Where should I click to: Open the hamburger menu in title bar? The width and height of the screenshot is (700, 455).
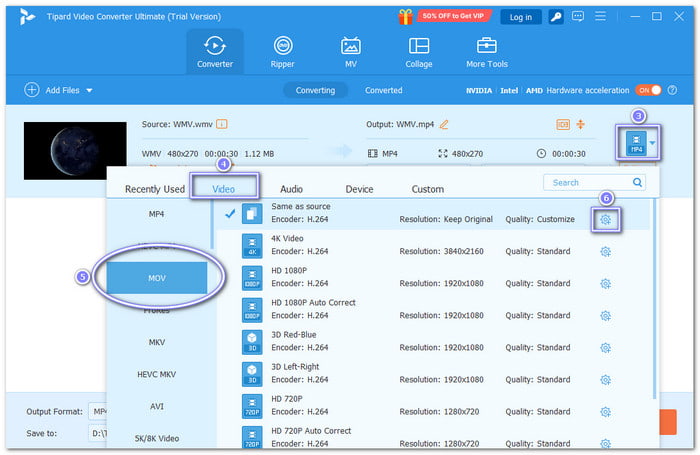(599, 17)
